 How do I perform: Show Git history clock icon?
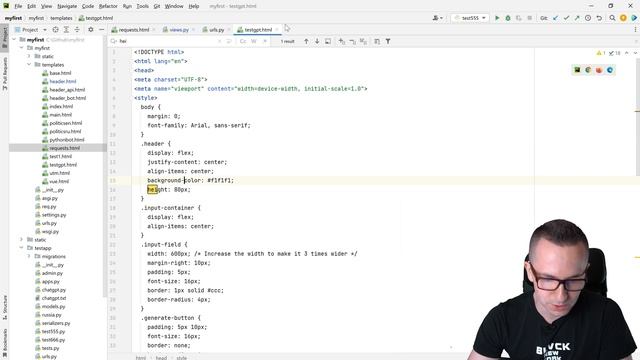pos(588,18)
